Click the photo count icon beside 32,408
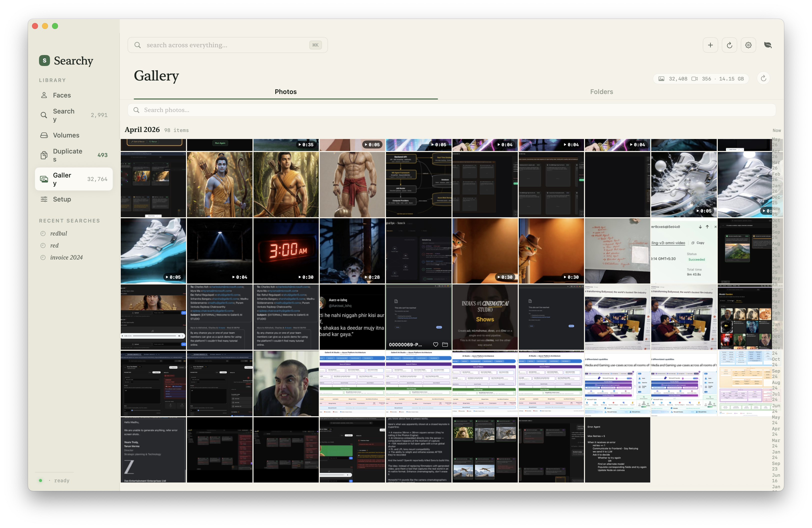The height and width of the screenshot is (528, 812). click(x=661, y=79)
